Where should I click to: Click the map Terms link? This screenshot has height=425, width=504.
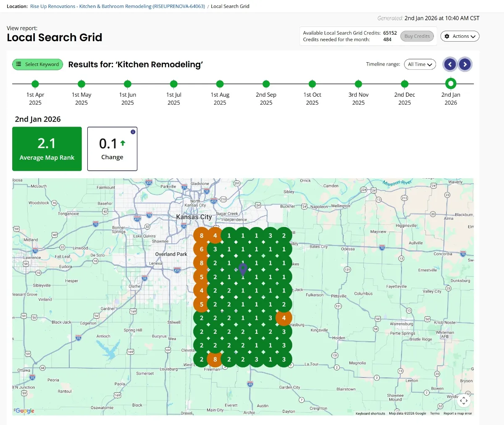point(435,413)
